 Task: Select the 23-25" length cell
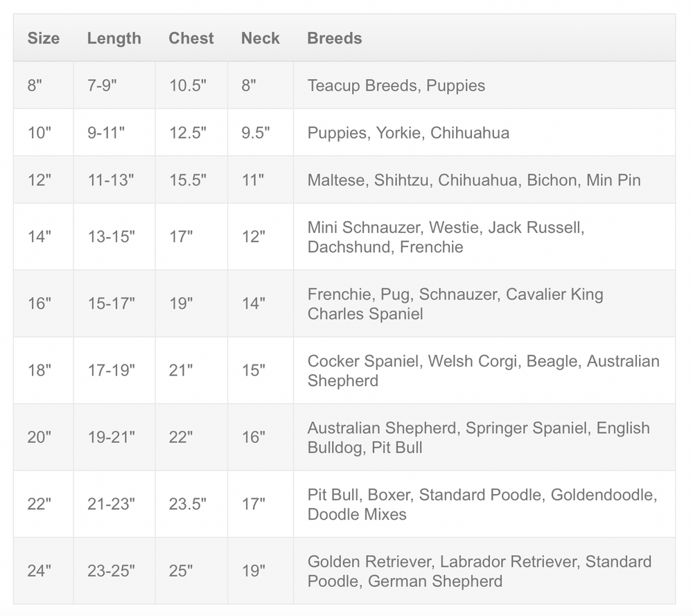click(x=111, y=570)
